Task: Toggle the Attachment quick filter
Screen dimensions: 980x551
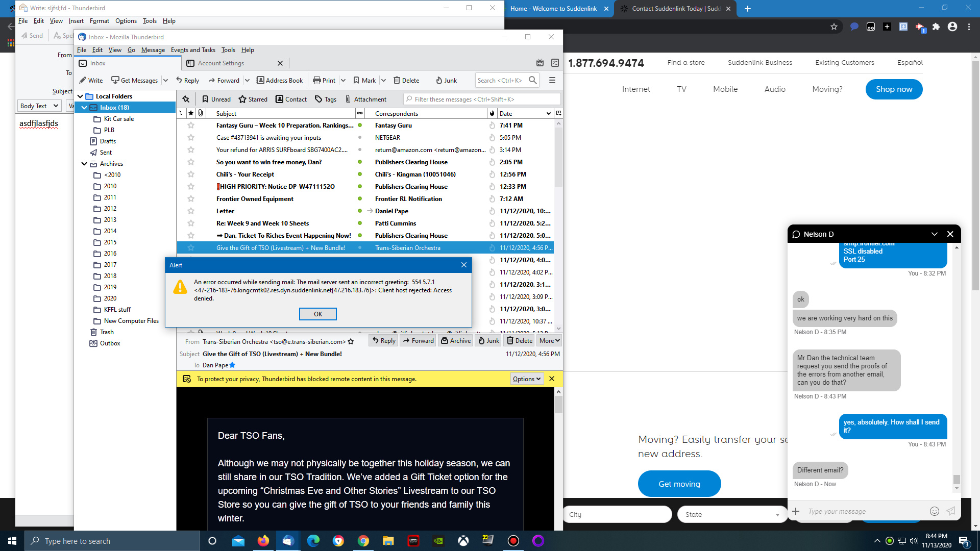Action: (x=365, y=99)
